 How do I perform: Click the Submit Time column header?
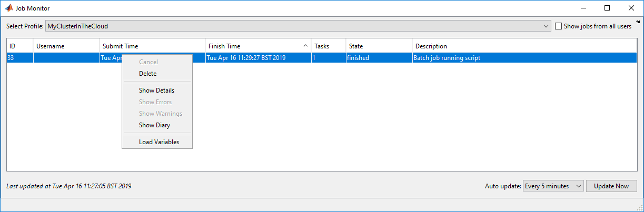coord(152,46)
